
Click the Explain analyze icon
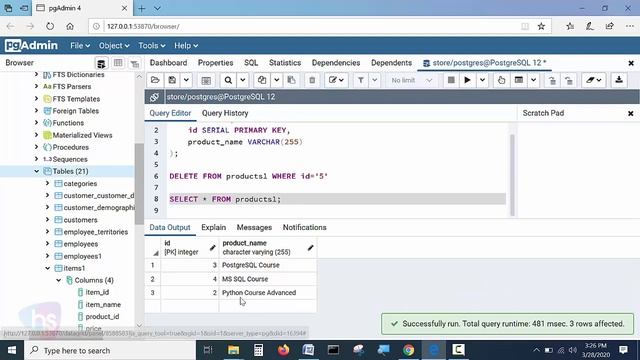519,80
